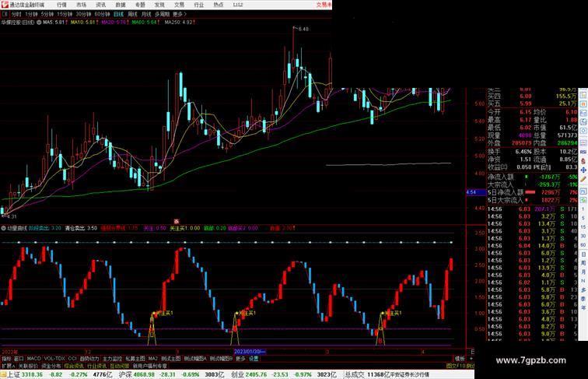This screenshot has width=588, height=379.
Task: Switch chart to 60分钟 period
Action: click(102, 14)
